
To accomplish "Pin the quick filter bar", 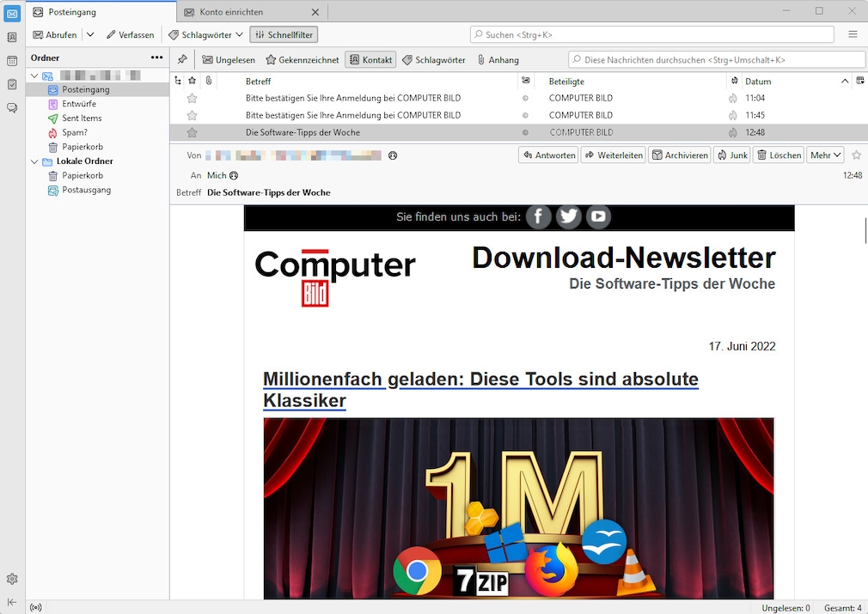I will 182,60.
